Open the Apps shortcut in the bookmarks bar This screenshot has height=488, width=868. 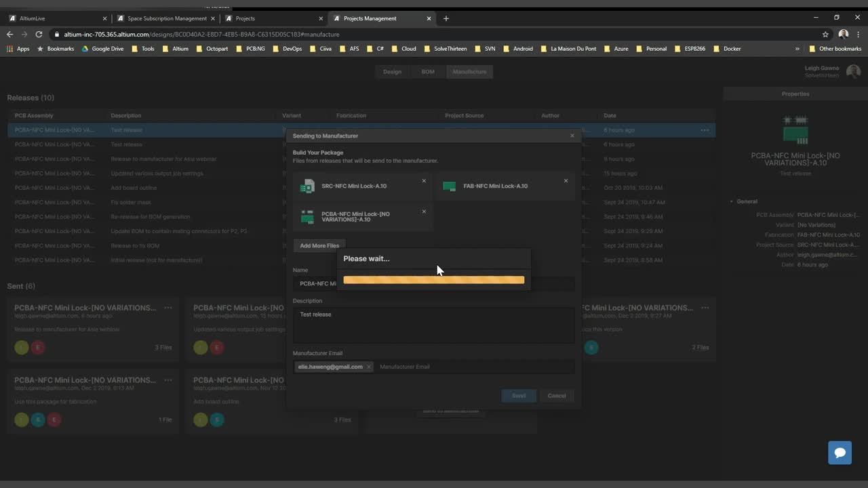pos(18,49)
